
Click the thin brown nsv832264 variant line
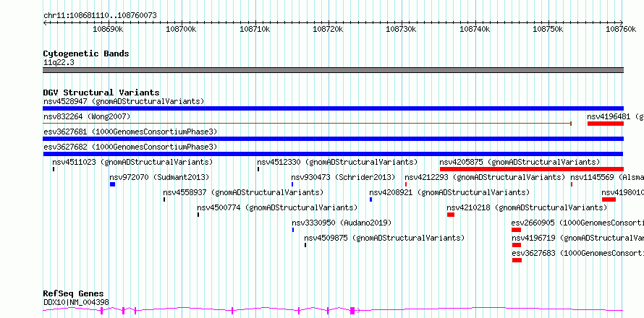point(308,123)
